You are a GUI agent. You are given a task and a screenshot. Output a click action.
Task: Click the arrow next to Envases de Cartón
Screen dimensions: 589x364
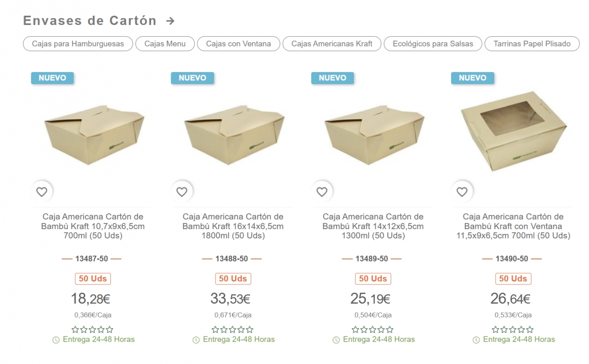(170, 21)
